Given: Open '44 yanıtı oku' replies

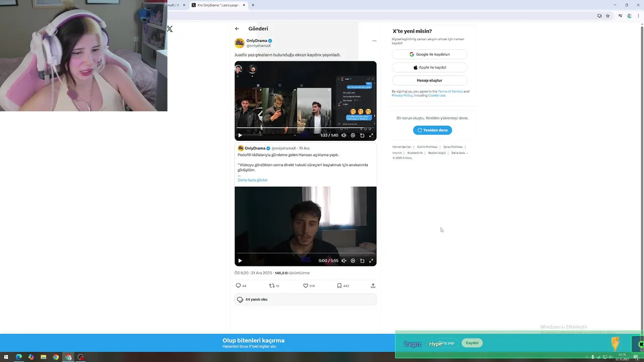Looking at the screenshot, I should [305, 299].
